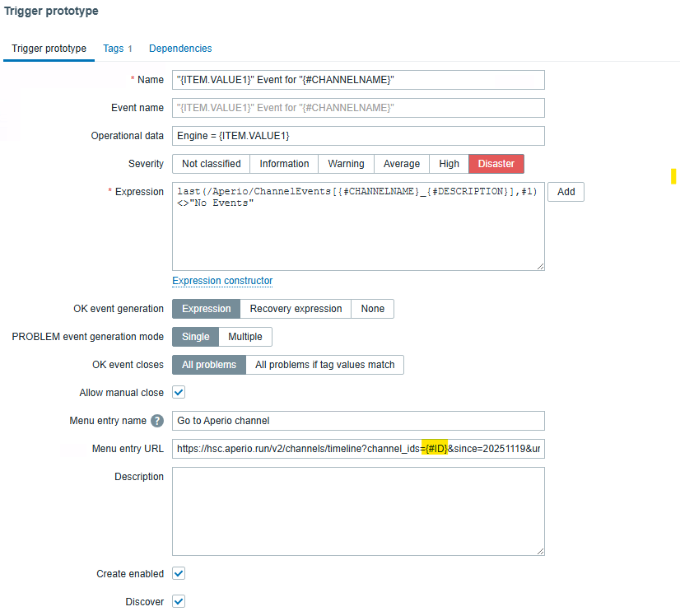Select None for OK event generation
The width and height of the screenshot is (680, 616).
(x=372, y=309)
